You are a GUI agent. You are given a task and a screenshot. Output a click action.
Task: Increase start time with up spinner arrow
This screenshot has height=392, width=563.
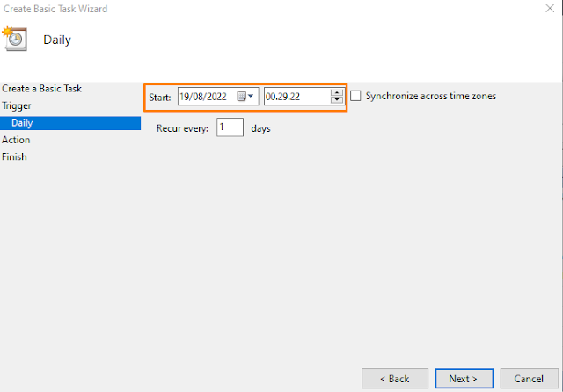[337, 92]
